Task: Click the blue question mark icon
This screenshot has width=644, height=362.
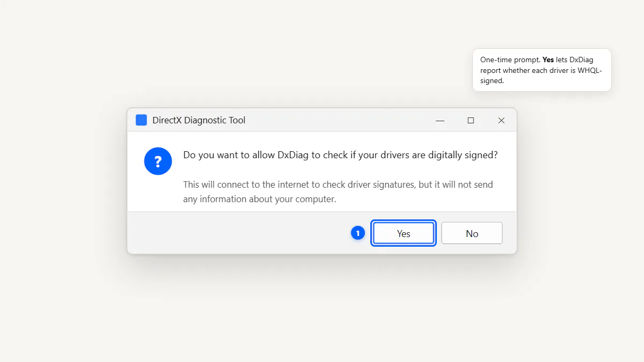Action: point(158,161)
